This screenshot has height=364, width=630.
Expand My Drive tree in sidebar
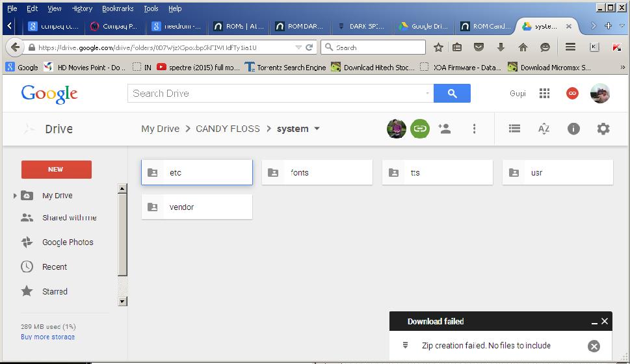point(16,196)
